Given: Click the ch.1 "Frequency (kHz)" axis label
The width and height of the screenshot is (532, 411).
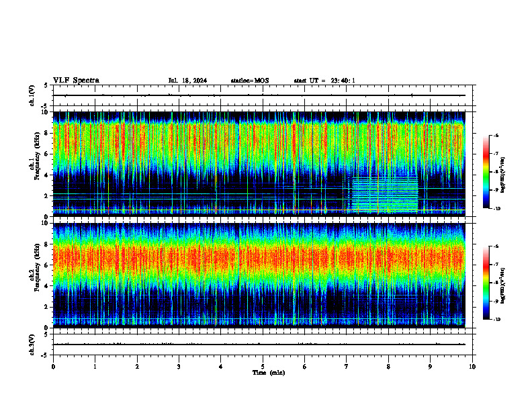Looking at the screenshot, I should pos(37,156).
